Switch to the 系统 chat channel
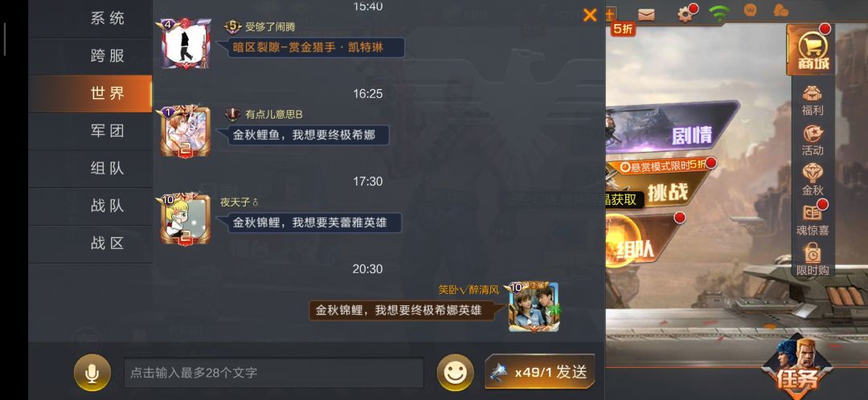Viewport: 868px width, 400px height. pos(108,18)
